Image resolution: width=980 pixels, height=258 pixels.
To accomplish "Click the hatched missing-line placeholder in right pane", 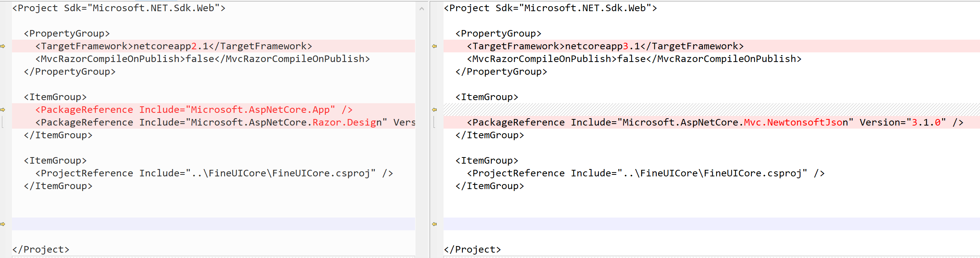I will click(711, 110).
